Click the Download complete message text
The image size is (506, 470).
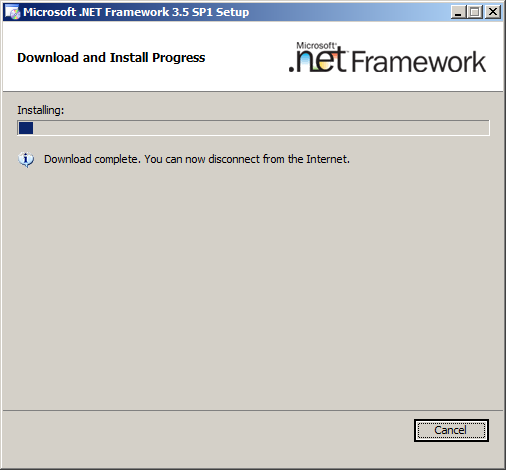197,159
